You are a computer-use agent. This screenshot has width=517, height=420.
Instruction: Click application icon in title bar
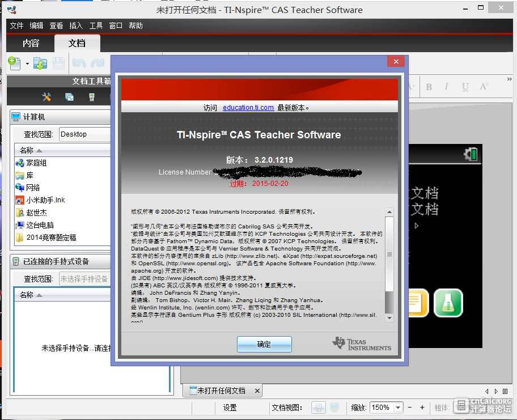click(x=12, y=10)
